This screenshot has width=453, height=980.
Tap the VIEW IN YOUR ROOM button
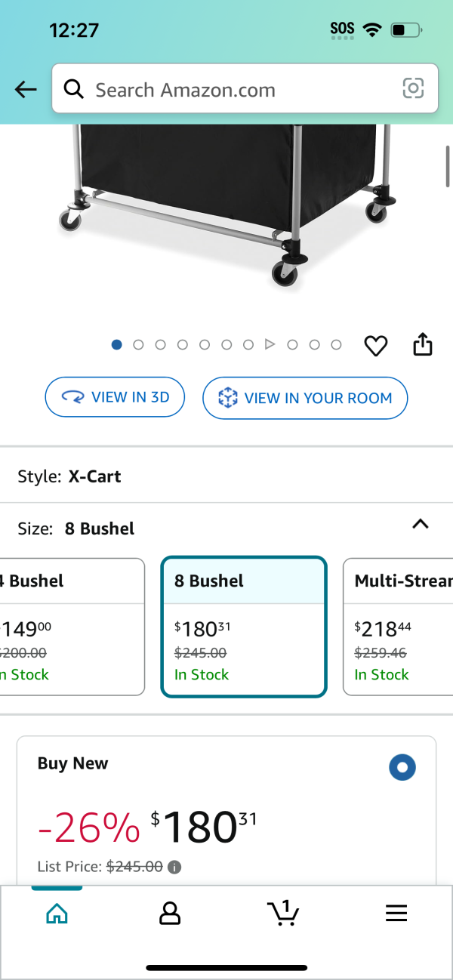coord(305,398)
